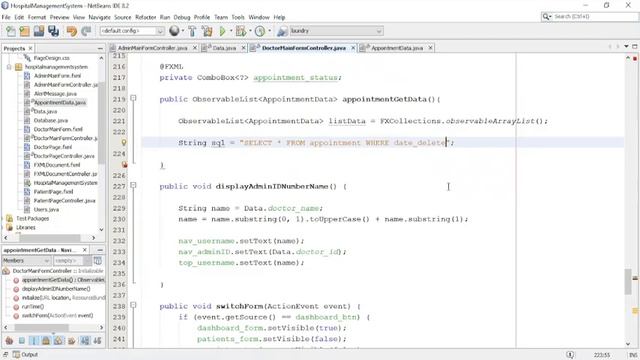Collapse the displayAdminIDNumberName fold at line 227
Image resolution: width=640 pixels, height=360 pixels.
133,185
